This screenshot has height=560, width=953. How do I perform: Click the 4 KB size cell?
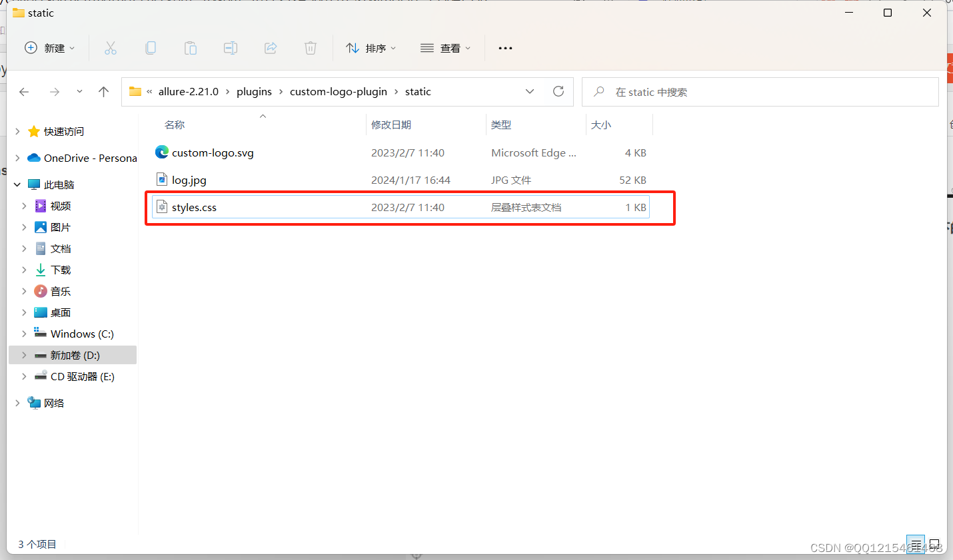click(636, 153)
